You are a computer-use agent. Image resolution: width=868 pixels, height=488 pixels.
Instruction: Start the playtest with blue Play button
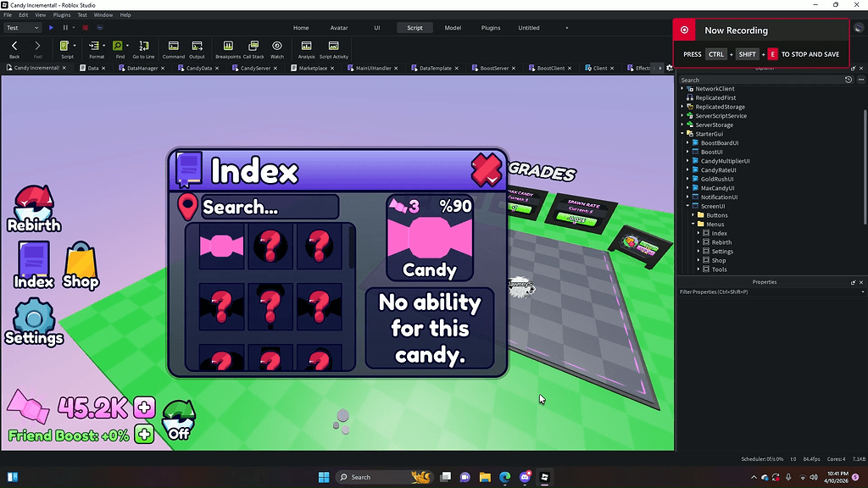pyautogui.click(x=51, y=28)
